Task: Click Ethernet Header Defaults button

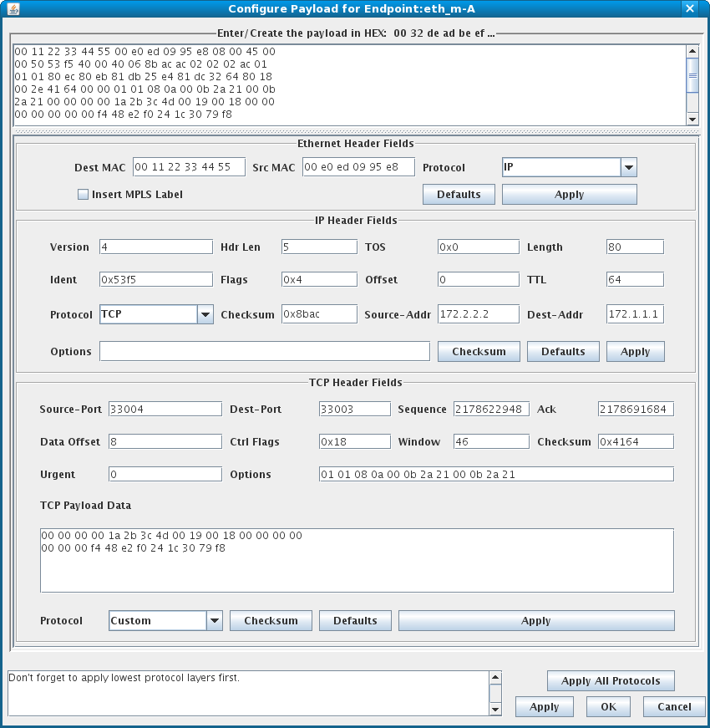Action: click(459, 195)
